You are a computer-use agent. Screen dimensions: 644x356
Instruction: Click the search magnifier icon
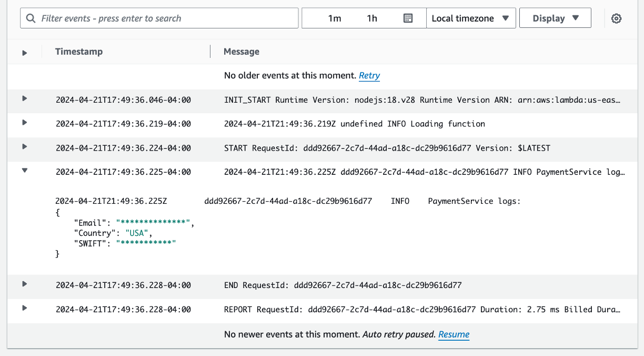pyautogui.click(x=31, y=17)
